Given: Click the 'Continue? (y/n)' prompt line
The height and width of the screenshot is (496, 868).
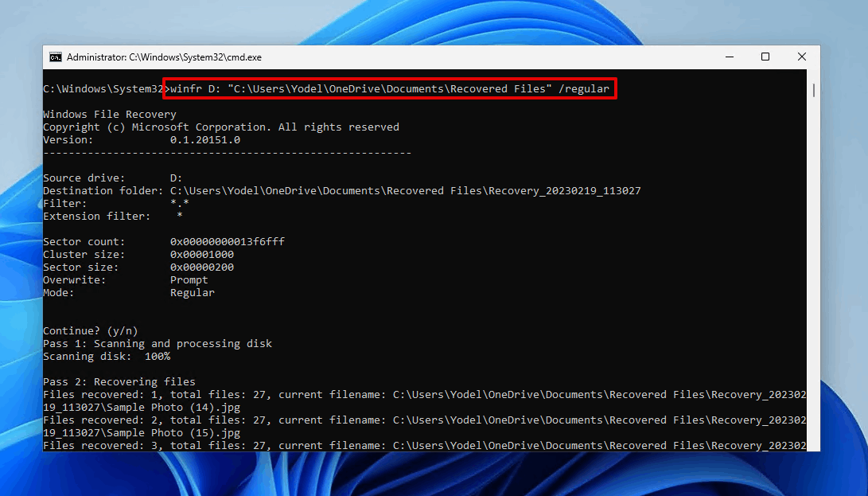Looking at the screenshot, I should 90,331.
